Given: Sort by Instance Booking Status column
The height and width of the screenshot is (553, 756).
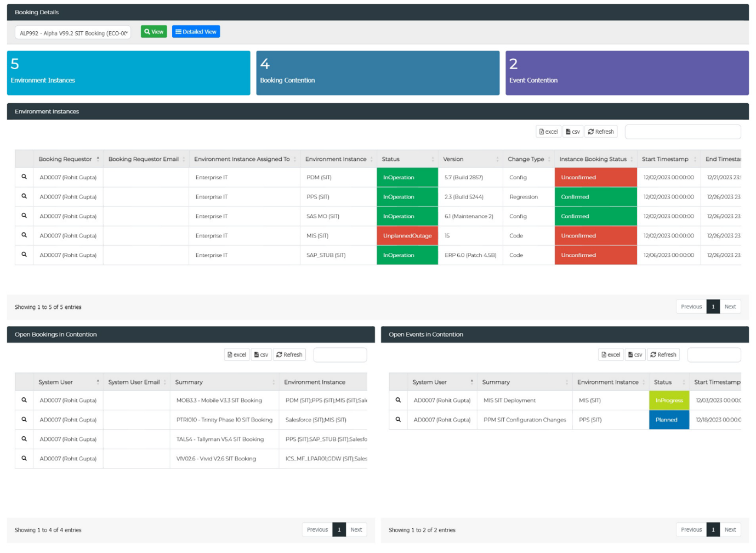Looking at the screenshot, I should click(595, 159).
